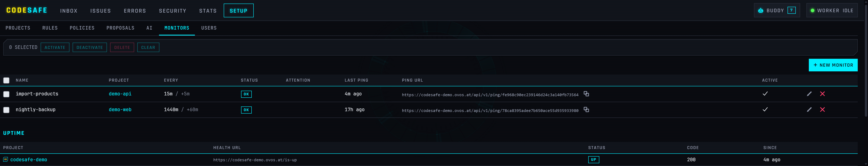Open the codesafe-demo uptime project link

pos(29,160)
